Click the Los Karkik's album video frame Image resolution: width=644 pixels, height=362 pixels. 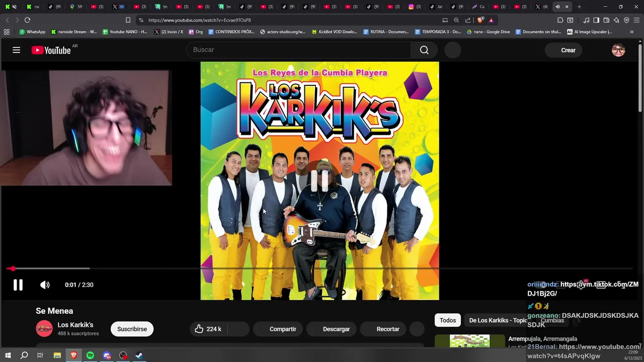(x=319, y=181)
